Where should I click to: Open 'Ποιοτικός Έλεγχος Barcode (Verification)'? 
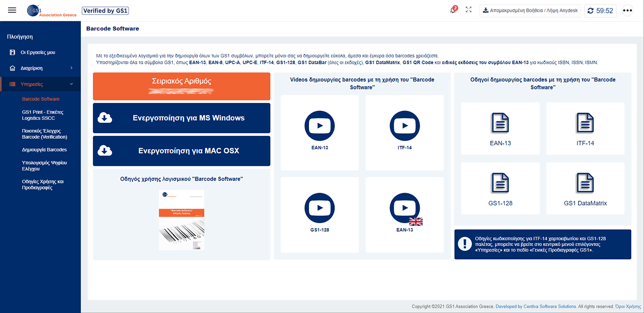coord(44,134)
